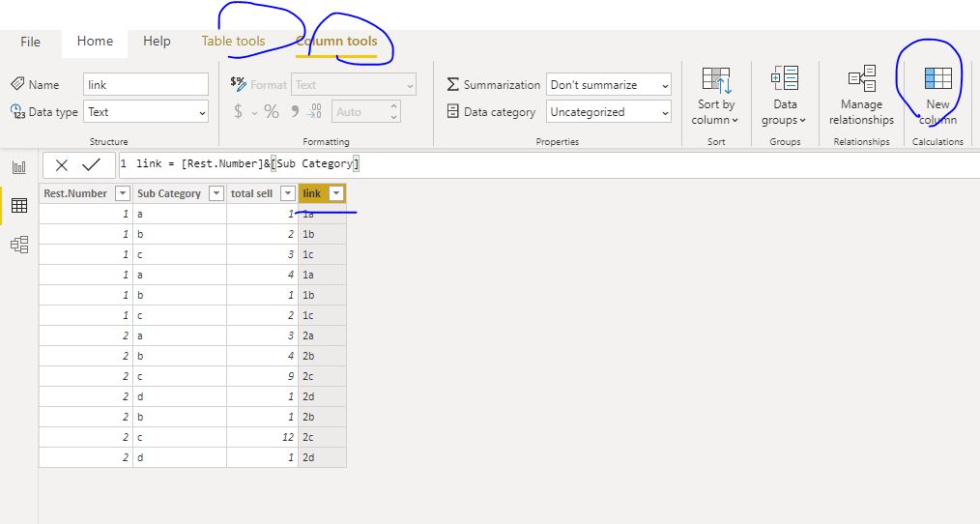Image resolution: width=980 pixels, height=524 pixels.
Task: Open the File menu
Action: tap(30, 42)
